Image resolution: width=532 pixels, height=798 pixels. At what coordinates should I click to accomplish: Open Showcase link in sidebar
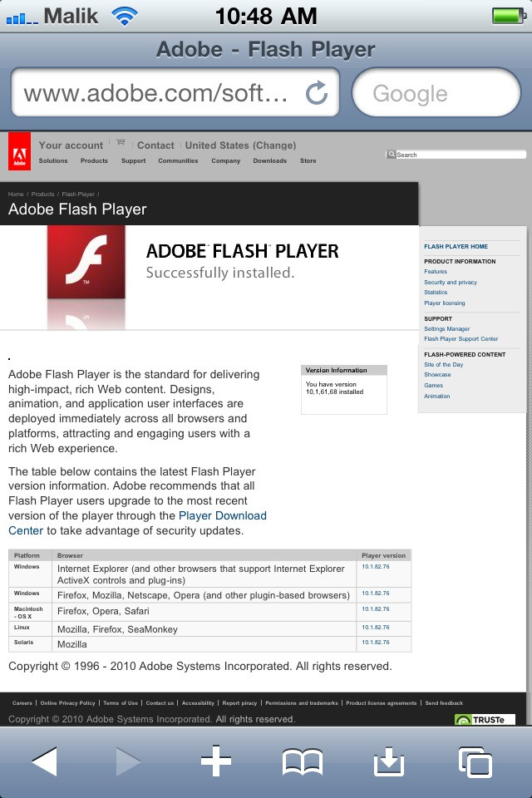click(x=437, y=375)
